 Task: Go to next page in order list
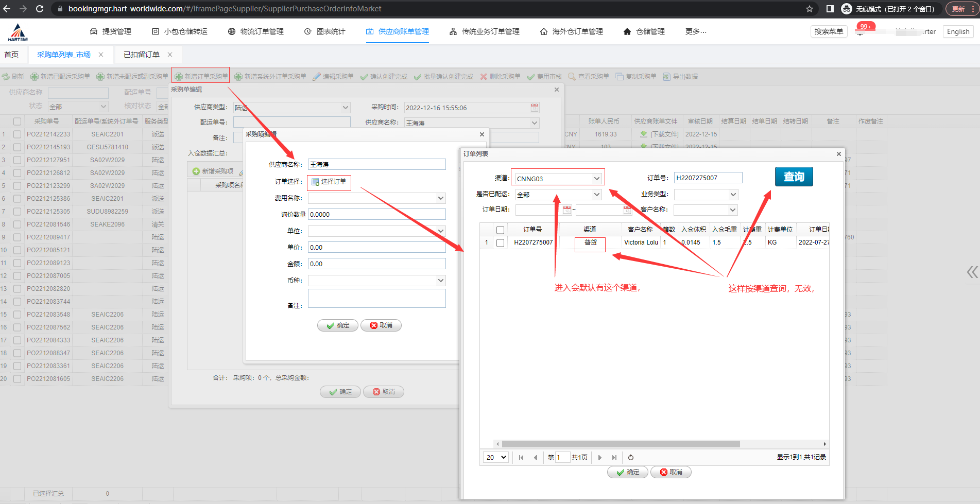(600, 457)
